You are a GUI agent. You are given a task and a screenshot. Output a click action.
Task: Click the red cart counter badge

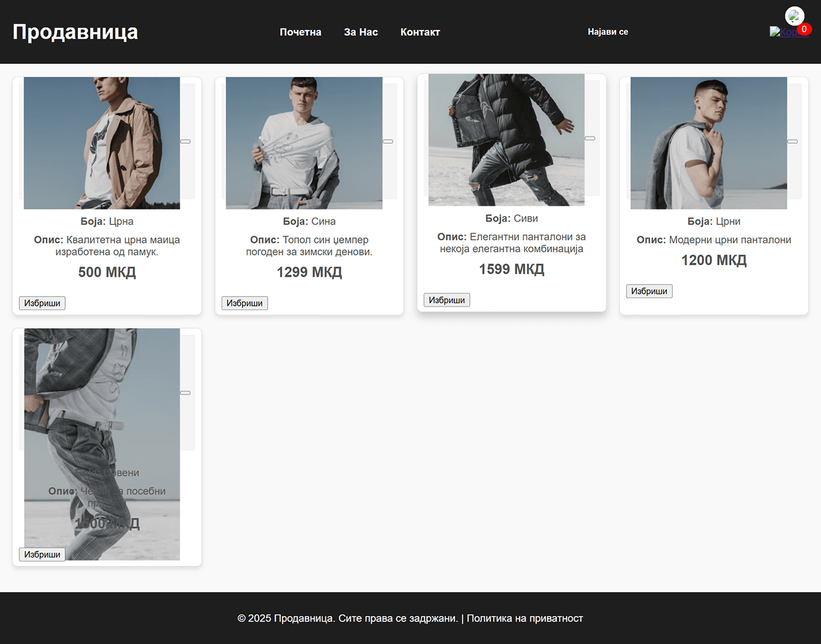click(x=804, y=29)
